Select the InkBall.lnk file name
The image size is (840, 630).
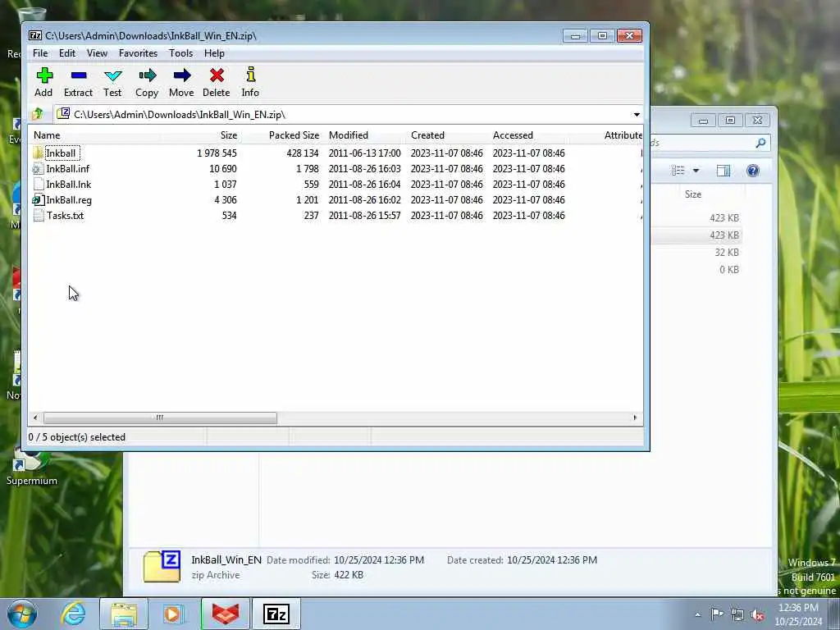[69, 185]
